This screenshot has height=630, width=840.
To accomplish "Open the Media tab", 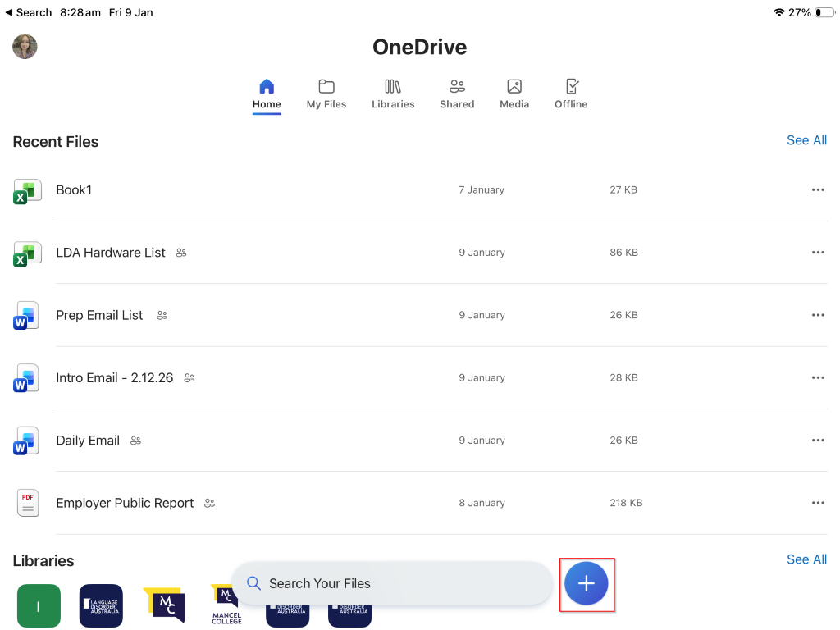I will click(514, 94).
